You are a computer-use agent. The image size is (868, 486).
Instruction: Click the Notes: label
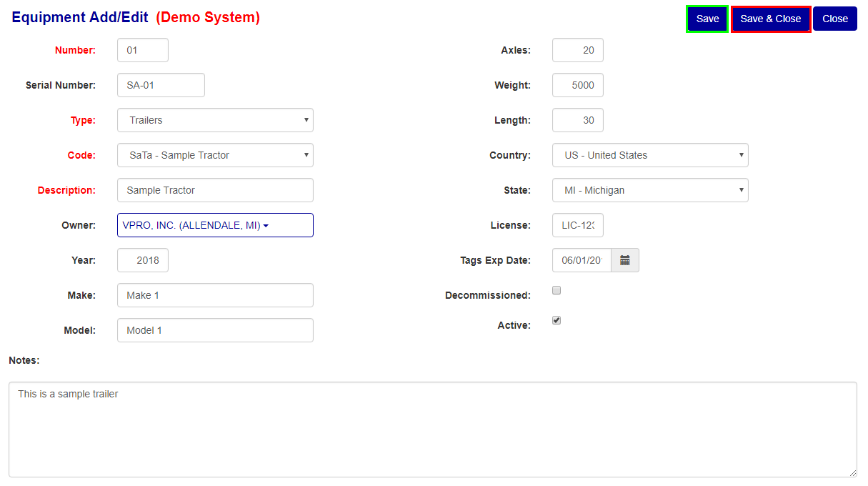coord(24,360)
